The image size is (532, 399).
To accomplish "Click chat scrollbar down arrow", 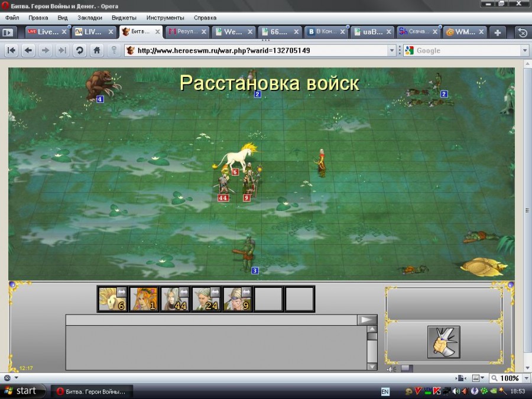I will [x=372, y=366].
